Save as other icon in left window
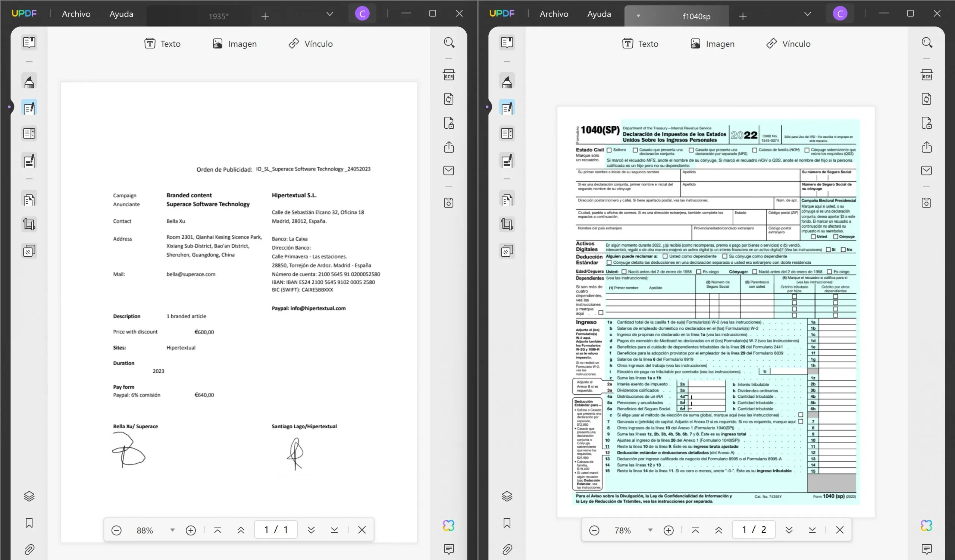The width and height of the screenshot is (955, 560). coord(449,202)
